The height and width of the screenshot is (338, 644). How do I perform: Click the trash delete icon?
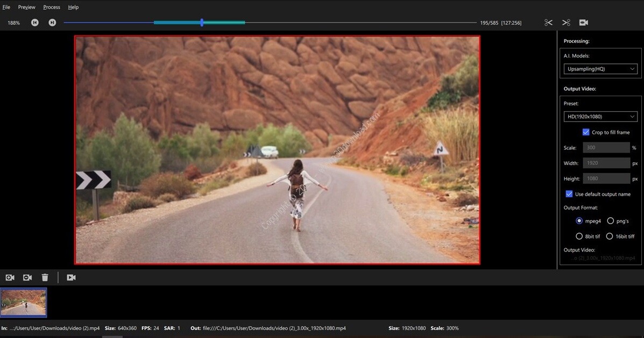click(x=45, y=278)
